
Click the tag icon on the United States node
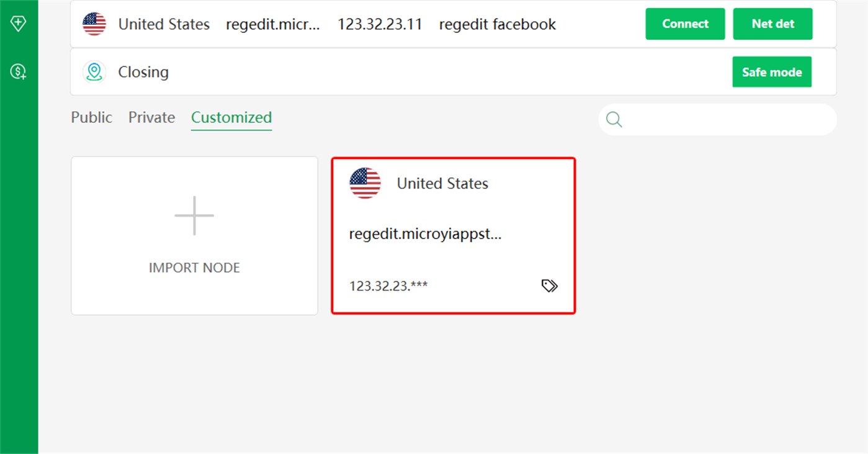tap(549, 286)
